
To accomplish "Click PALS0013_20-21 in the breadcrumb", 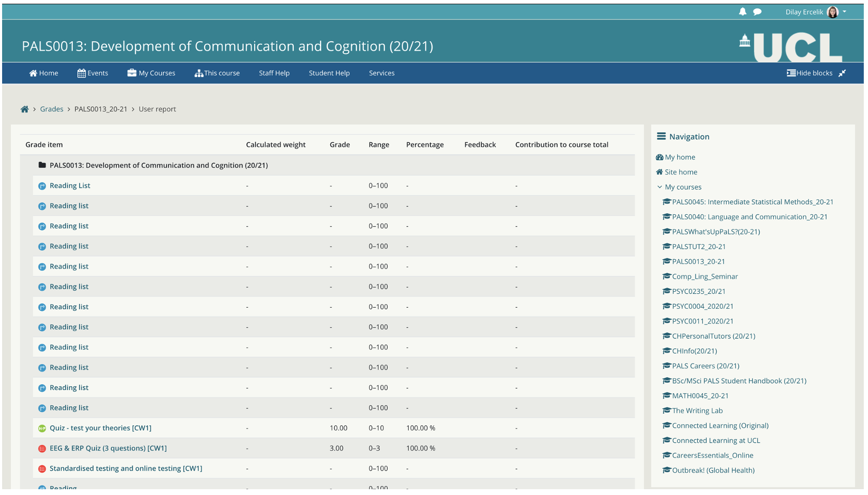I will coord(101,109).
